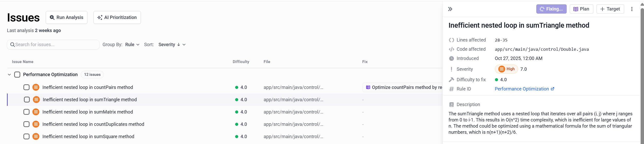Check the countDuplicates method issue checkbox
Viewport: 644px width, 144px height.
(26, 124)
